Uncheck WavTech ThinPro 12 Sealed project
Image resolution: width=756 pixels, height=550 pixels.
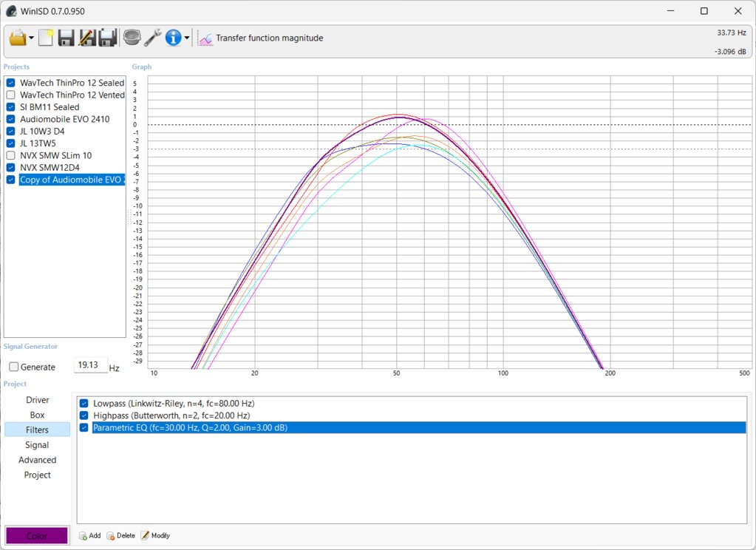[x=10, y=83]
